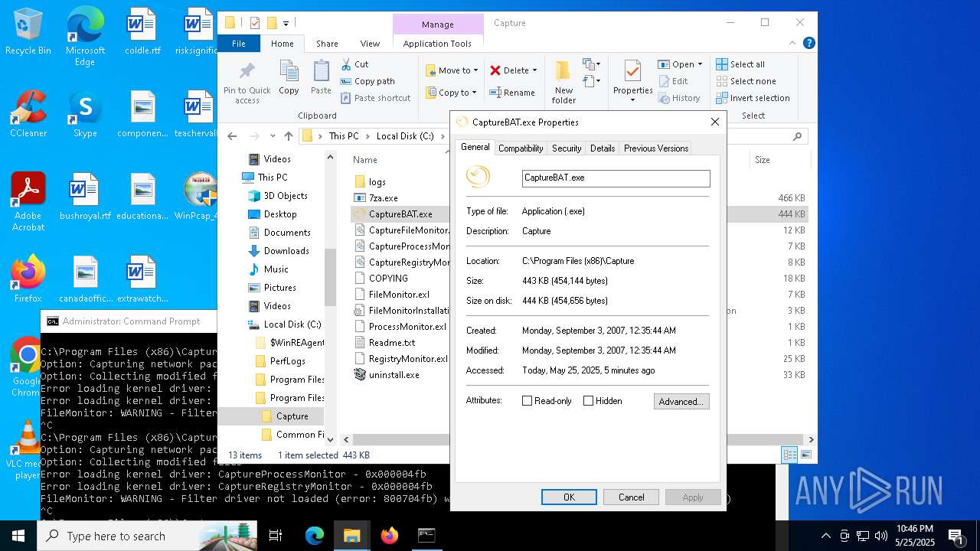Open Explorer Help question mark icon
This screenshot has width=980, height=551.
tap(808, 44)
